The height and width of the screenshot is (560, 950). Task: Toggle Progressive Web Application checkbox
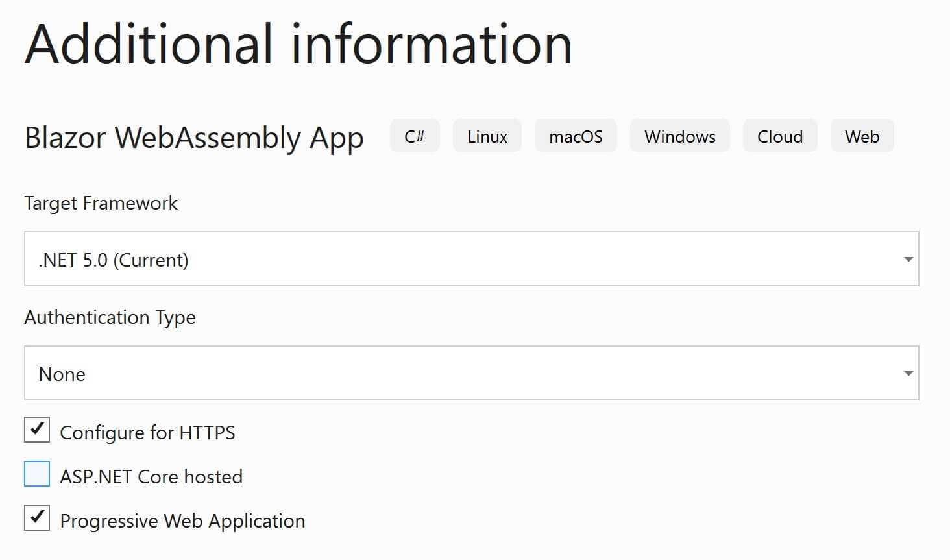37,518
